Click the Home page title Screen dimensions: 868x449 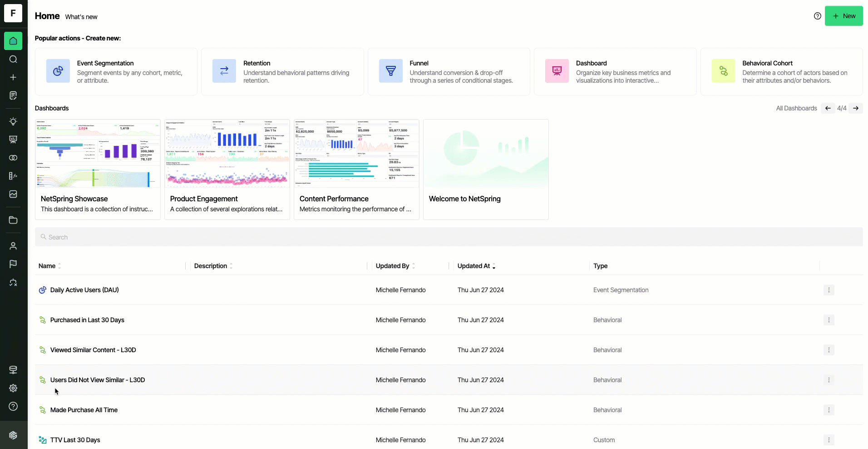[x=47, y=16]
